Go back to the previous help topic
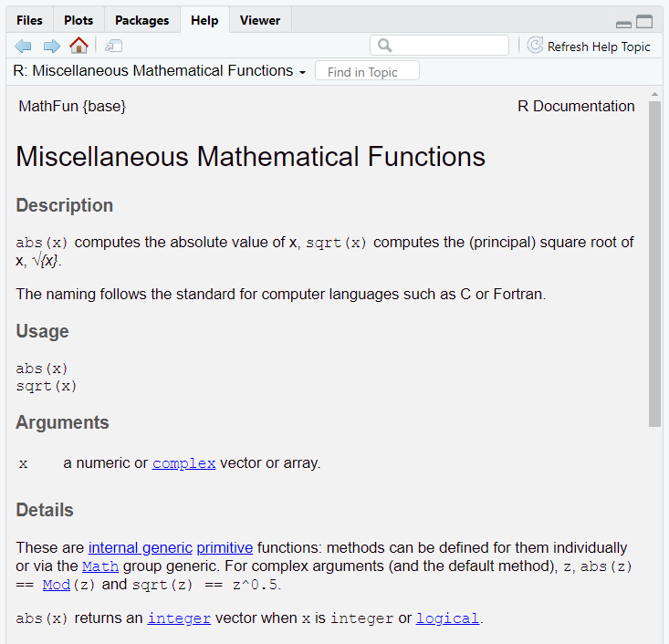This screenshot has height=644, width=669. tap(24, 46)
